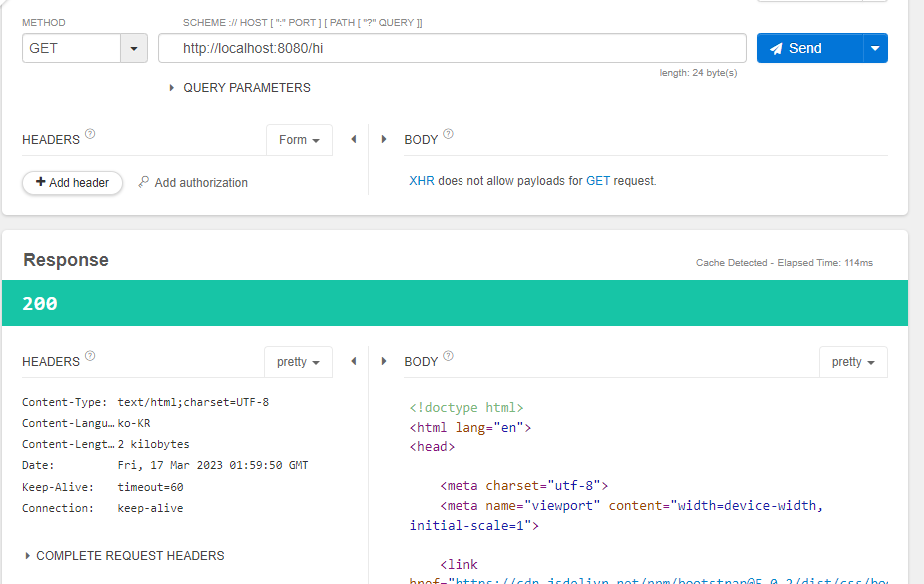Click the paper plane icon on Send
This screenshot has height=584, width=924.
pyautogui.click(x=777, y=49)
